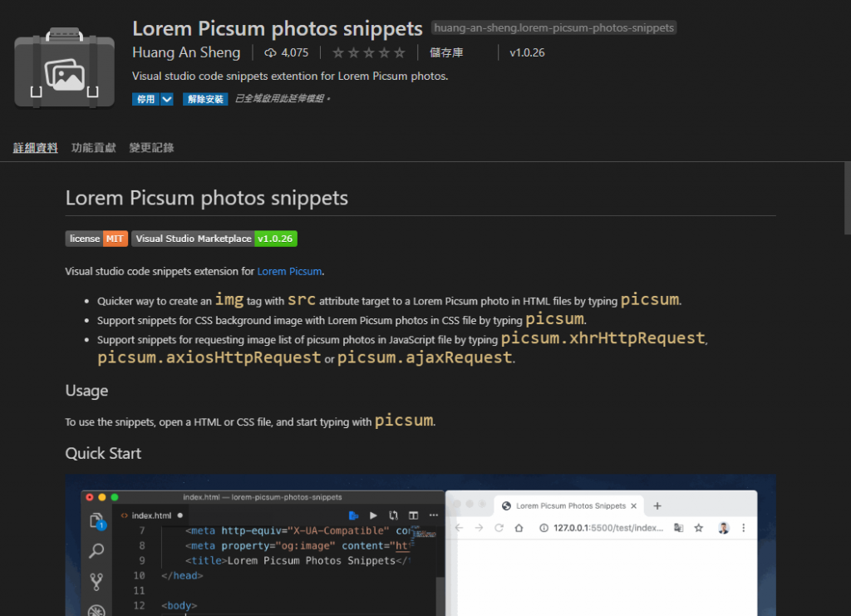Click the browser back arrow in demo screenshot

point(459,528)
